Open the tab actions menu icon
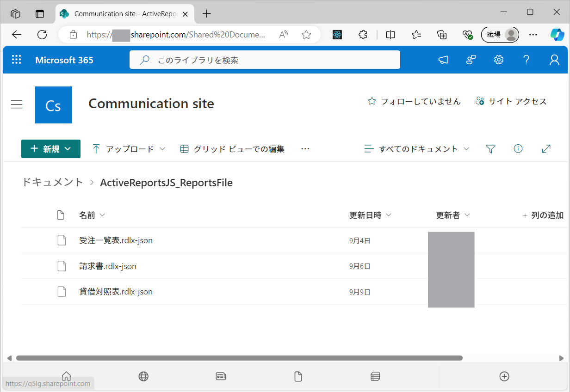Image resolution: width=570 pixels, height=392 pixels. pyautogui.click(x=40, y=13)
